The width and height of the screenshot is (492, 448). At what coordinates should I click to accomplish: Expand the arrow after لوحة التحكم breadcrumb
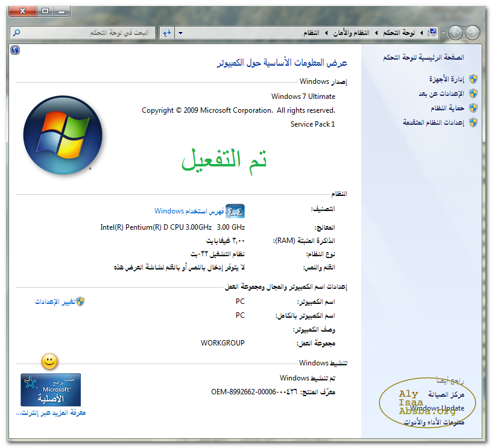[x=376, y=33]
